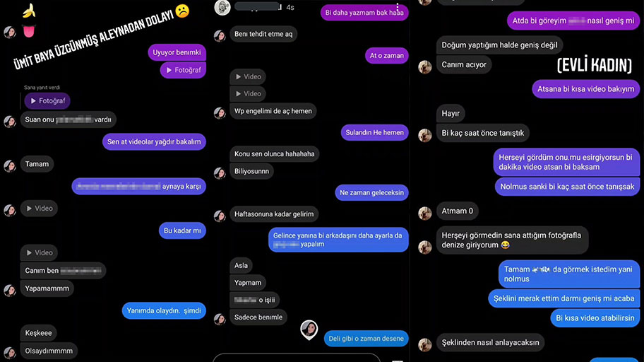Tap the sender avatar next to 'Tamam'
Viewport: 644px width, 362px height.
tap(10, 165)
